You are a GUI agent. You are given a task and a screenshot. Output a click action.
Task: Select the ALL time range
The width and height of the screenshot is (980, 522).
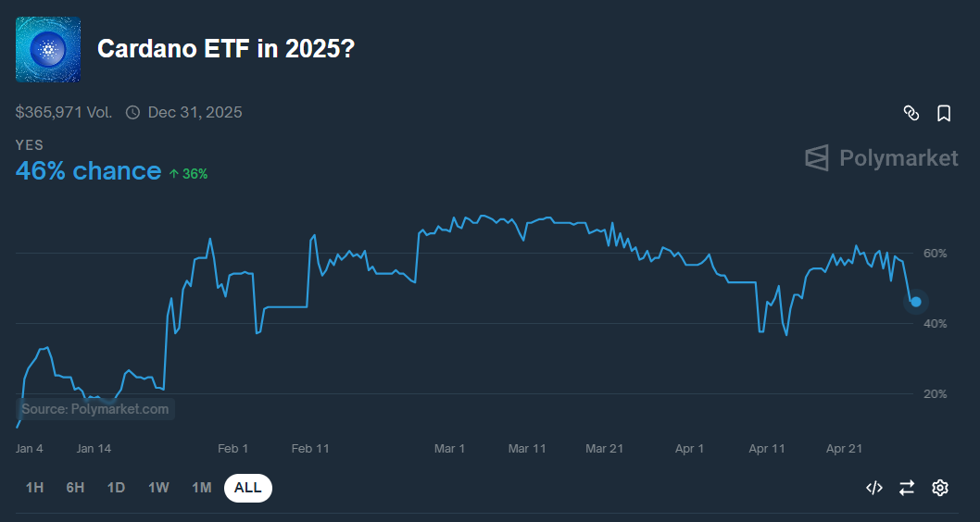point(248,488)
